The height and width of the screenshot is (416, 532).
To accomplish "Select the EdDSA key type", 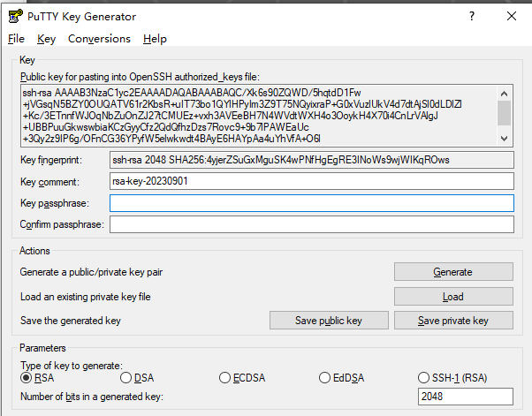I will pos(342,378).
